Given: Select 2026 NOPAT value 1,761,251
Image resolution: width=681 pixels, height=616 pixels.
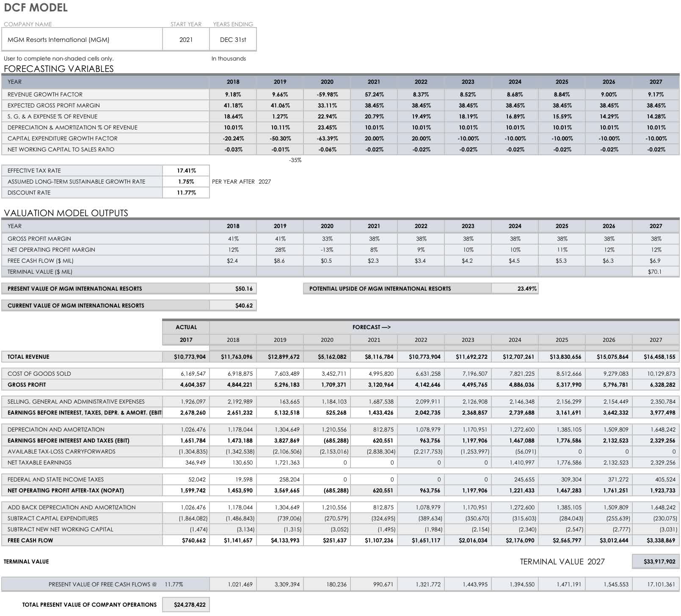Looking at the screenshot, I should pyautogui.click(x=609, y=490).
